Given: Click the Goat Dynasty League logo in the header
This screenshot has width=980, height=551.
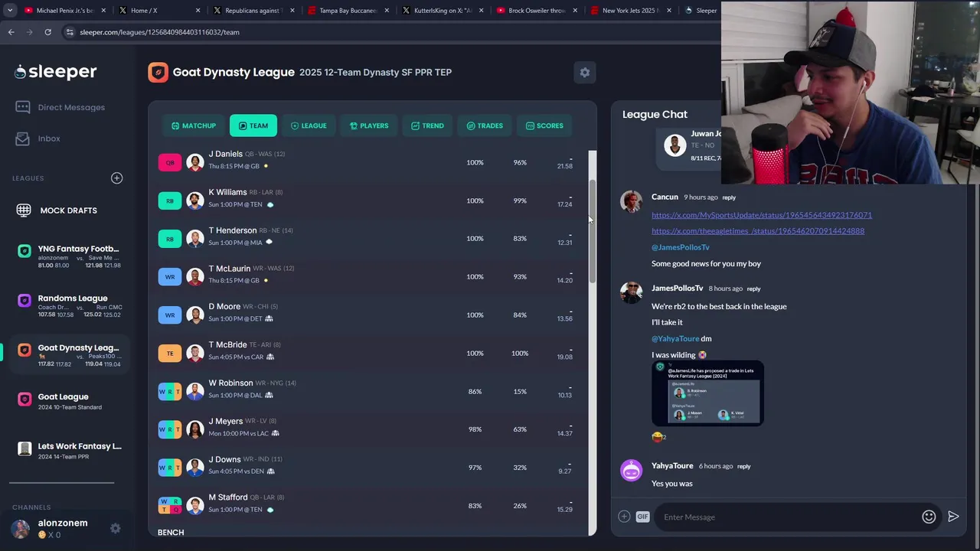Looking at the screenshot, I should pos(158,72).
